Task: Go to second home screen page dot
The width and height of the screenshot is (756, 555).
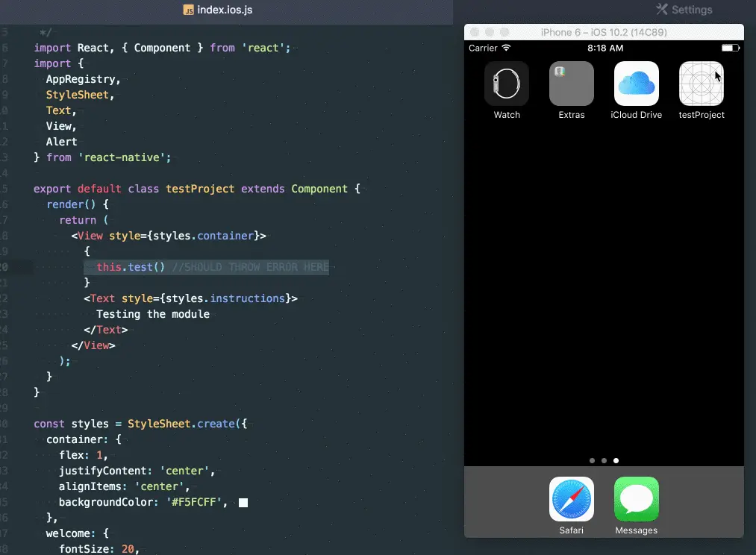Action: 604,460
